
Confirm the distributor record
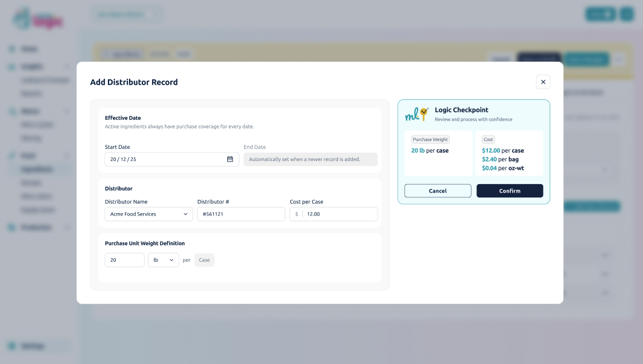(x=510, y=191)
